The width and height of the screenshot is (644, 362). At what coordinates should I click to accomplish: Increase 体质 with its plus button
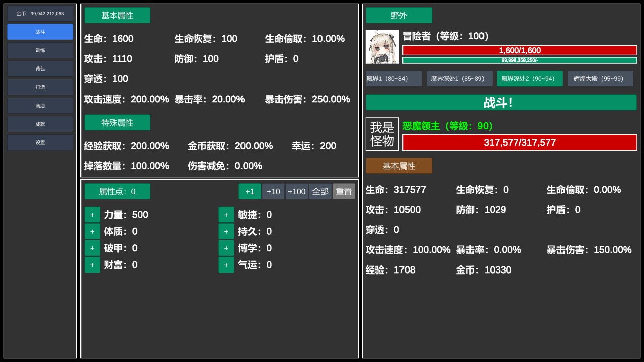tap(92, 231)
